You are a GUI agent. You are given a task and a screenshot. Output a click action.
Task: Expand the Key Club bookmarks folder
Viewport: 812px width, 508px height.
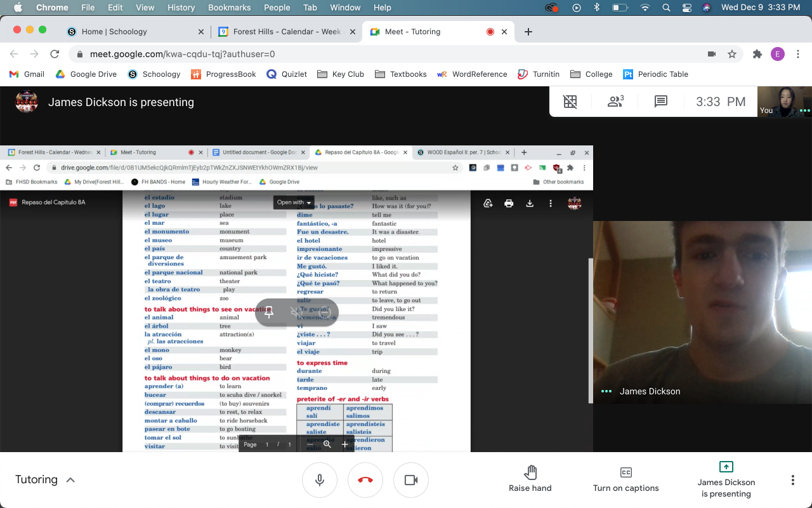point(341,74)
